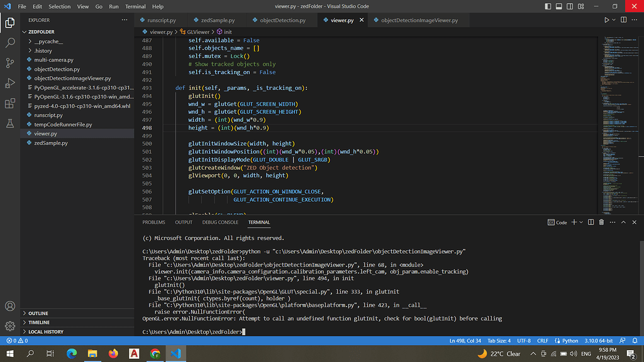
Task: Open the Source Control view
Action: coord(10,63)
